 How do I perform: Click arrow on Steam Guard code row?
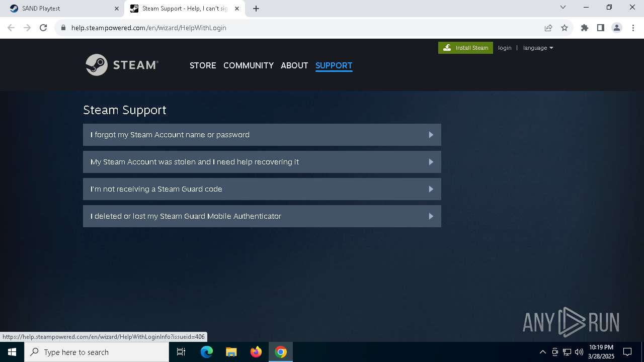[431, 189]
